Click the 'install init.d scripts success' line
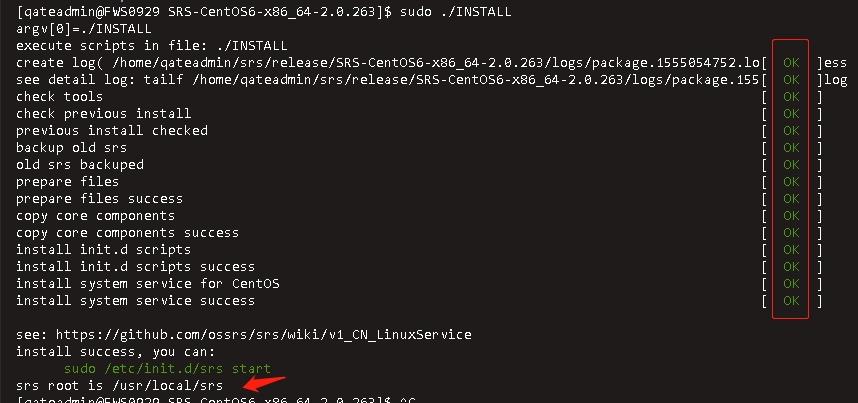 pyautogui.click(x=135, y=267)
